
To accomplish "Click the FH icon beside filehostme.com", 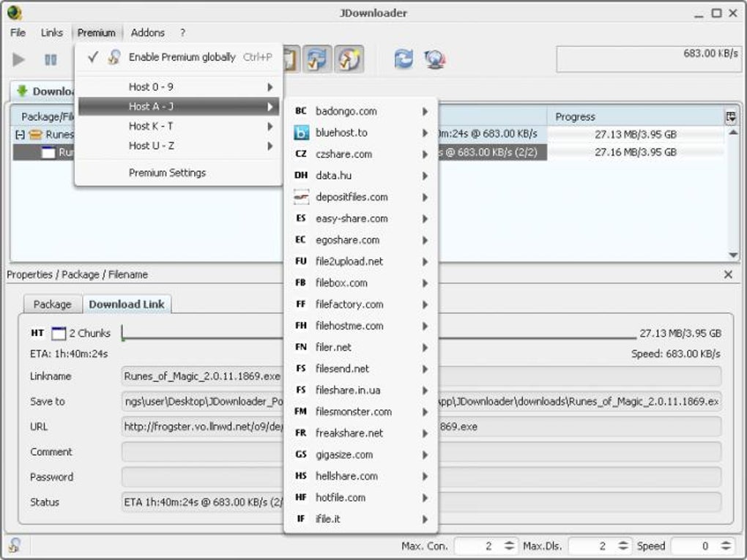I will (300, 326).
